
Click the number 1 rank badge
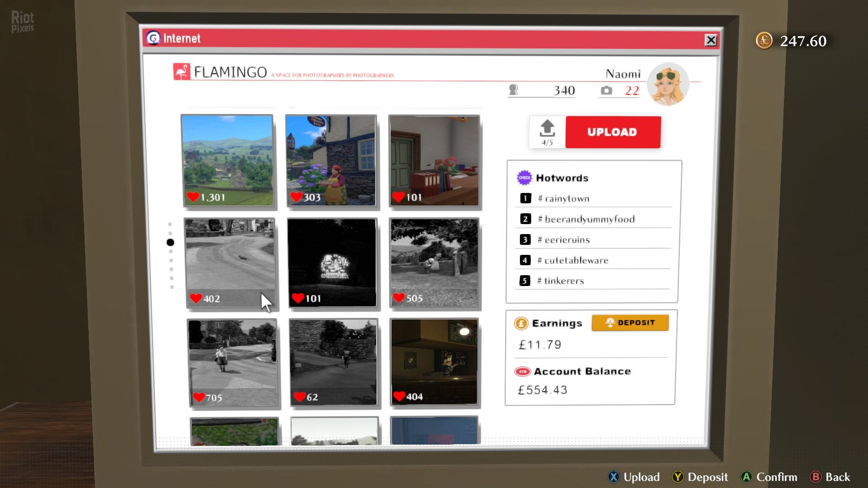(525, 198)
